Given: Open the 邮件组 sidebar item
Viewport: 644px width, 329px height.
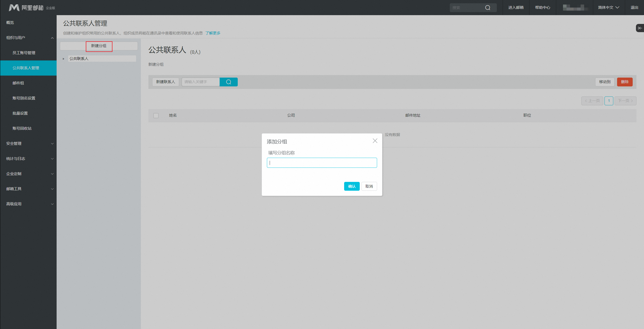Looking at the screenshot, I should 18,83.
